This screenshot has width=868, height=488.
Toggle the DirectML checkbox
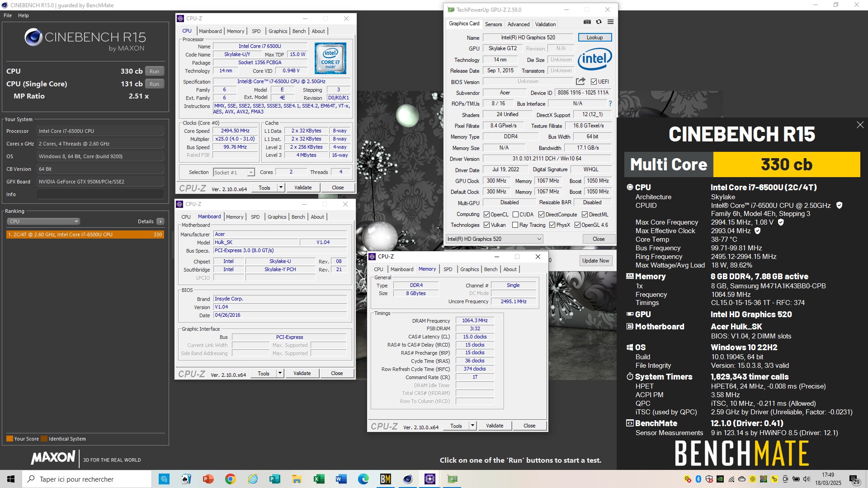585,215
